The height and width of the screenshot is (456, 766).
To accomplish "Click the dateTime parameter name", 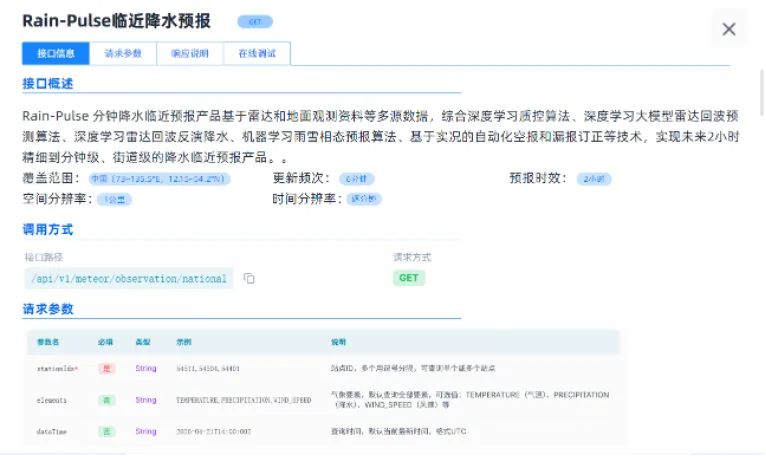I will pos(51,432).
